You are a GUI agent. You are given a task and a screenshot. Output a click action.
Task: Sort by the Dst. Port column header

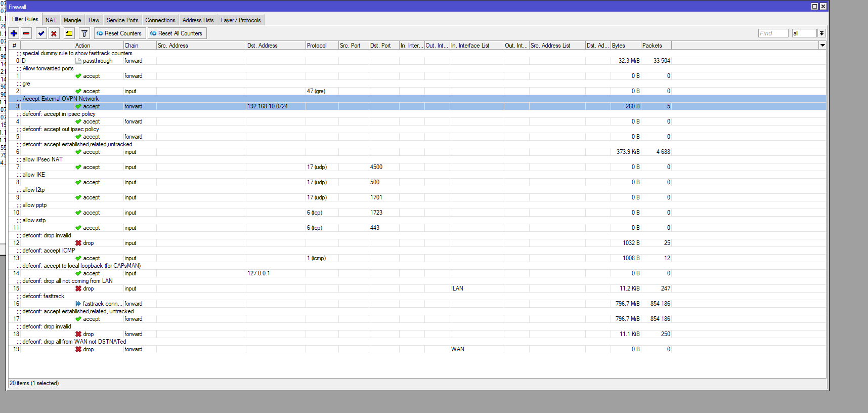(384, 46)
